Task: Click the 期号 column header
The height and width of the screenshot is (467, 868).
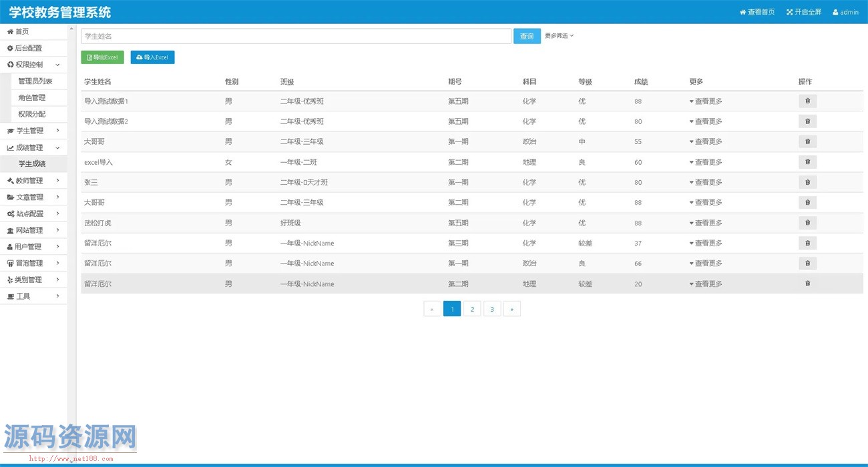Action: click(455, 81)
